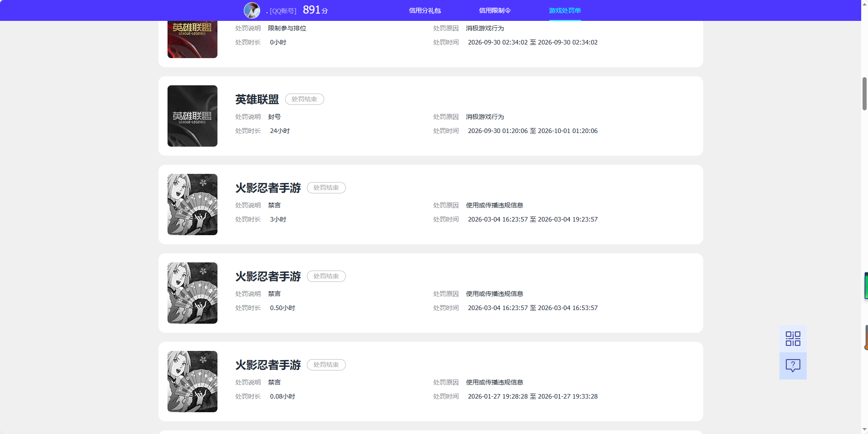Open the QR code icon in sidebar

click(x=793, y=339)
